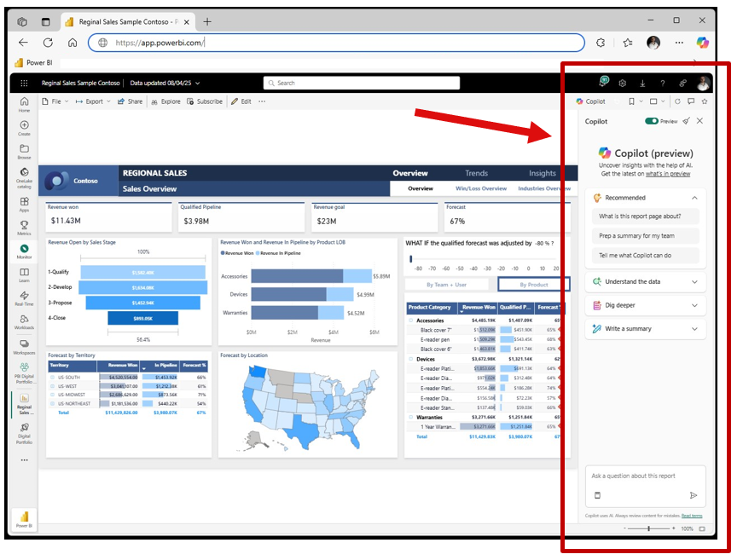Open the Workloads icon
743x560 pixels.
click(24, 322)
